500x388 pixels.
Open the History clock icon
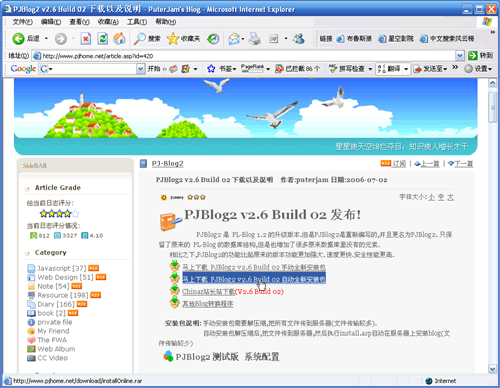pos(213,39)
